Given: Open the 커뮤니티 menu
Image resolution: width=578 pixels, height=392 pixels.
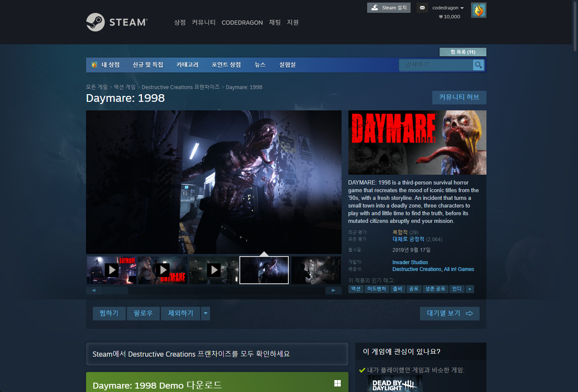Looking at the screenshot, I should [x=204, y=22].
